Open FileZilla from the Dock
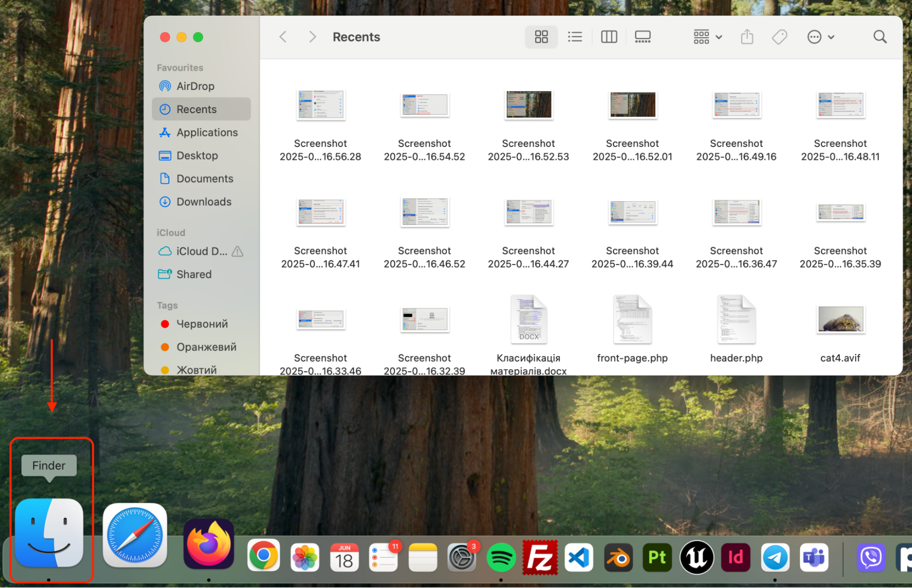The height and width of the screenshot is (588, 912). [x=540, y=557]
